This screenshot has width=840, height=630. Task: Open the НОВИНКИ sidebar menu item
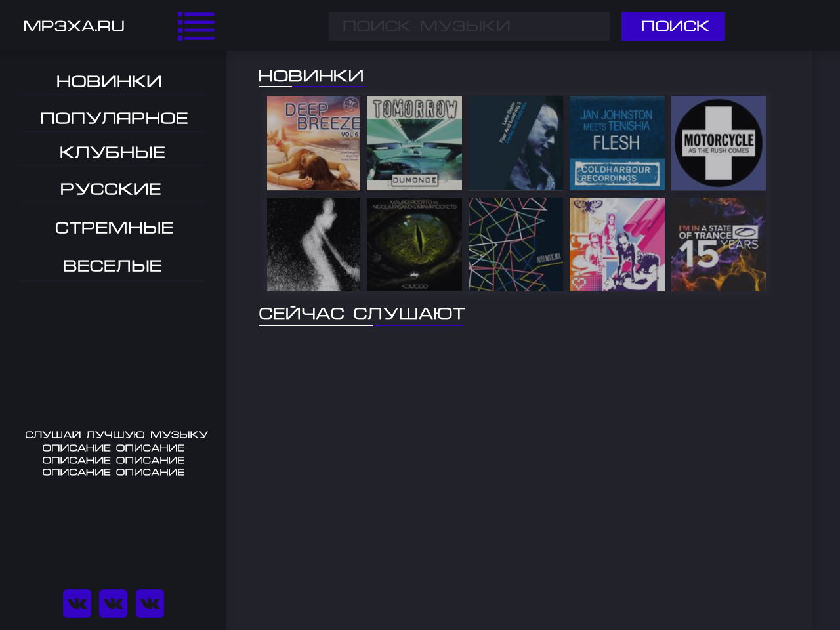coord(110,81)
